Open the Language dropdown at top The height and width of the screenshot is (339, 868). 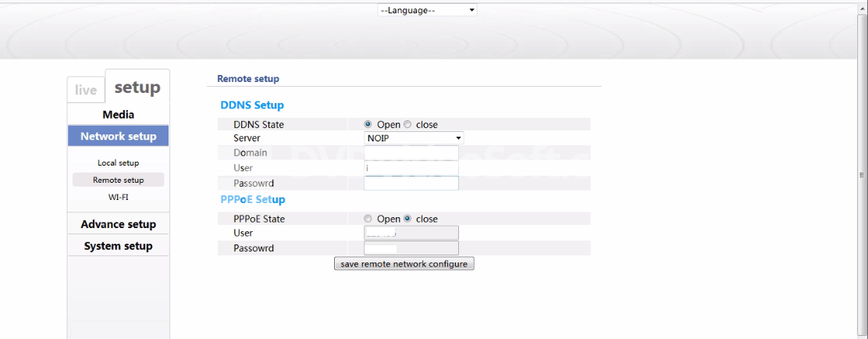pyautogui.click(x=427, y=10)
